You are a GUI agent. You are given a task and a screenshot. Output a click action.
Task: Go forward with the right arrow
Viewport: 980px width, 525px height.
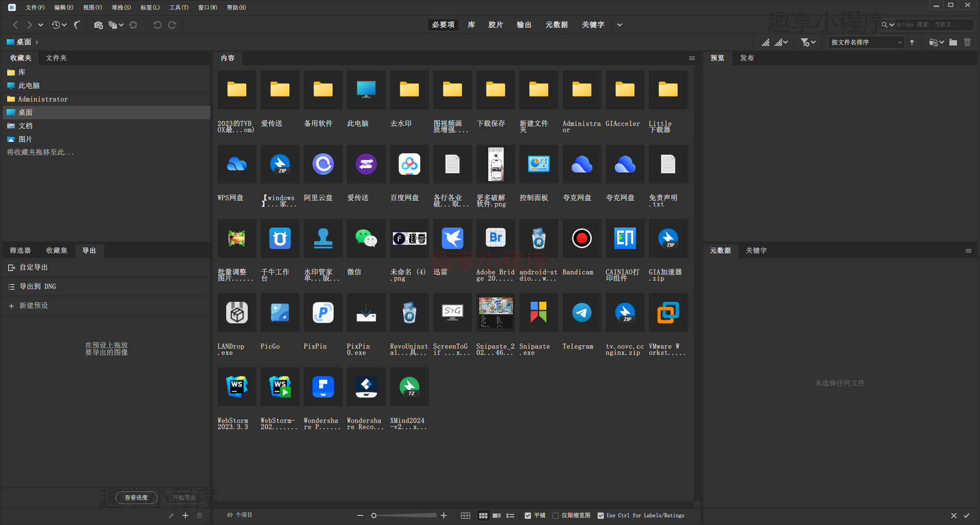pos(30,25)
